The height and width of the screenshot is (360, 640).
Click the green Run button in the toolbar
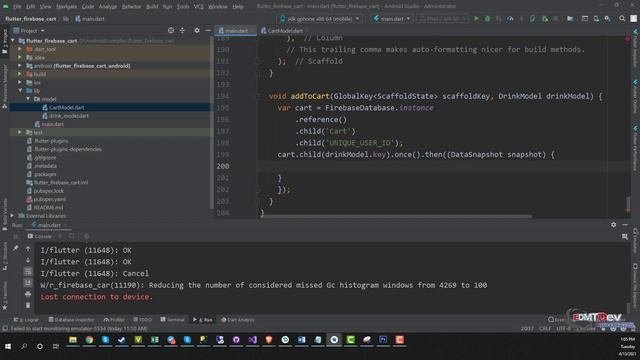(476, 19)
